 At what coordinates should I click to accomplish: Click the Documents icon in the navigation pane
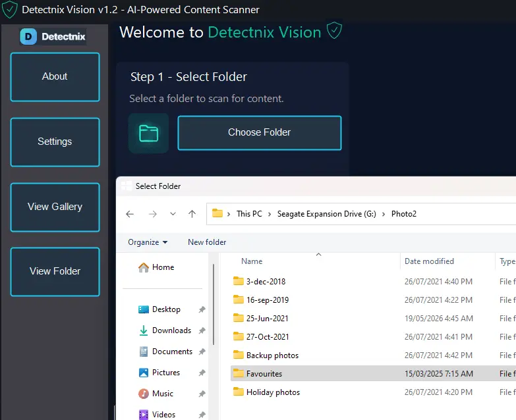[144, 352]
